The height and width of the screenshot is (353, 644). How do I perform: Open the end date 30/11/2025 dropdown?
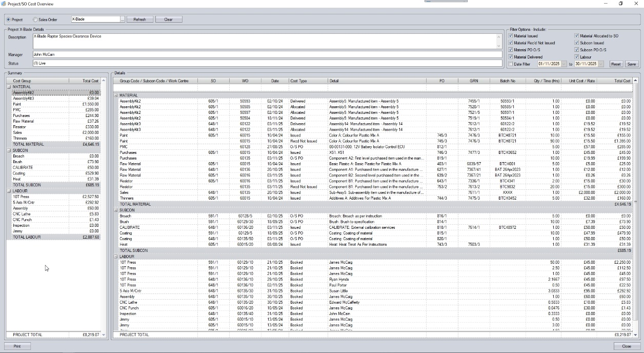click(600, 64)
